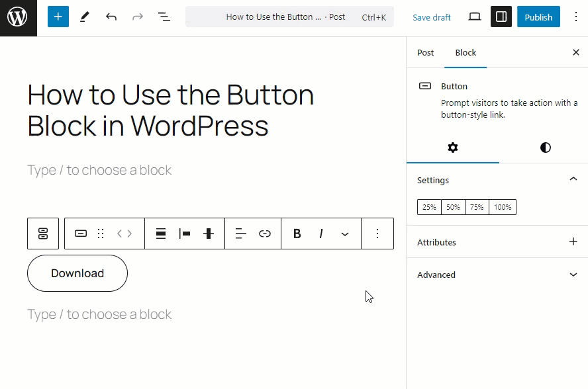Screen dimensions: 588x389
Task: Open the command palette document bar
Action: 289,17
